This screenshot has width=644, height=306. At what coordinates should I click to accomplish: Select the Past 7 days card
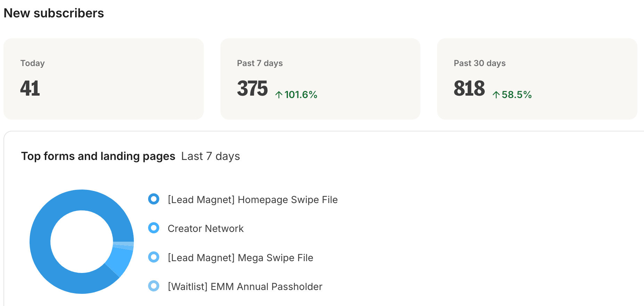point(320,79)
